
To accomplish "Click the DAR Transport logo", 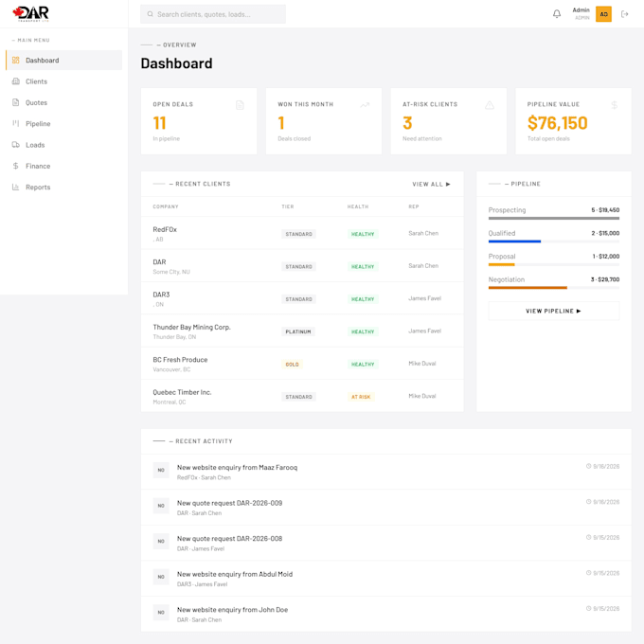I will tap(31, 14).
